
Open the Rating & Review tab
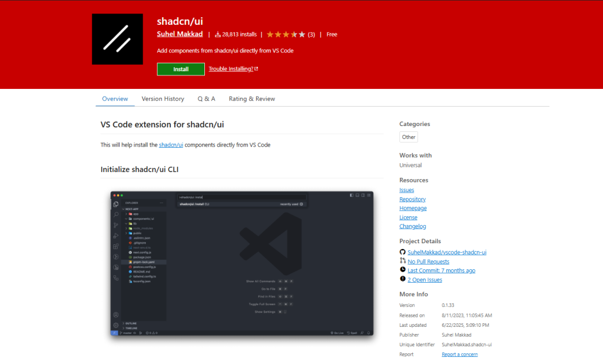point(252,99)
